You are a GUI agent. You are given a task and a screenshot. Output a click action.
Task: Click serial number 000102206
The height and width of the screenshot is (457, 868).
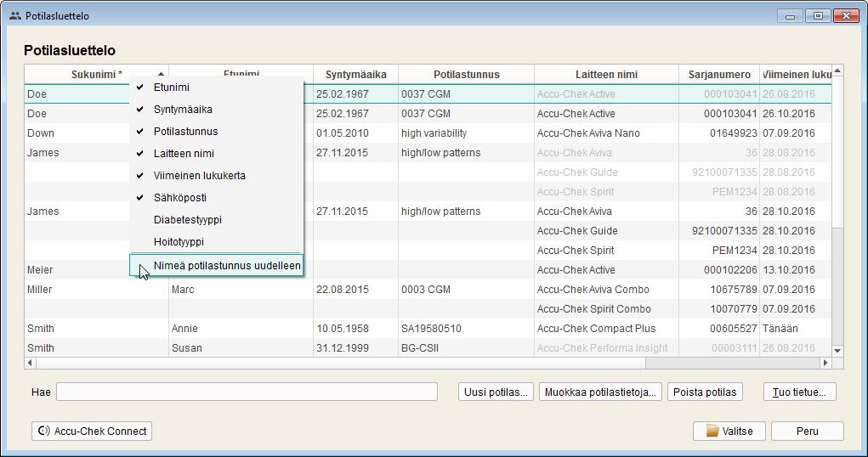tap(731, 270)
